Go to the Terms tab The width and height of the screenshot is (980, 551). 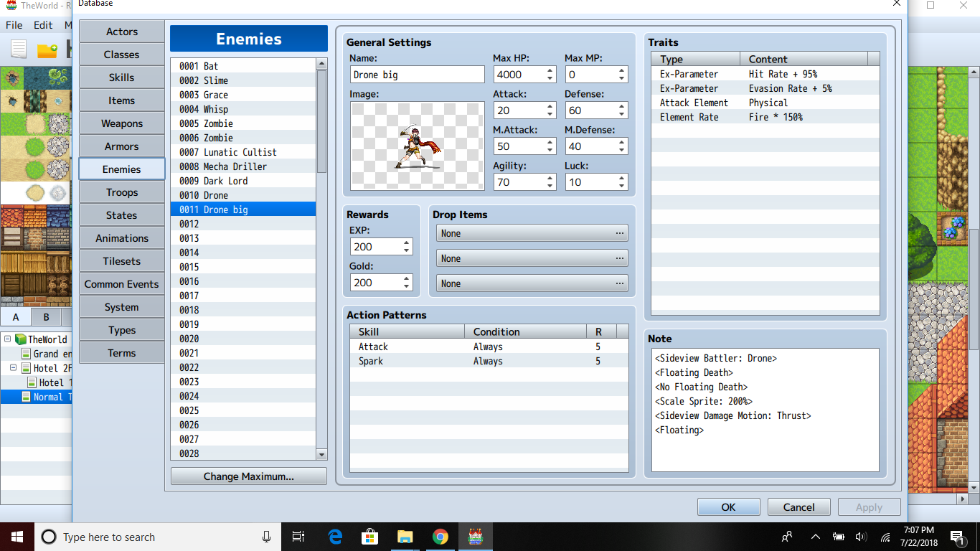122,353
